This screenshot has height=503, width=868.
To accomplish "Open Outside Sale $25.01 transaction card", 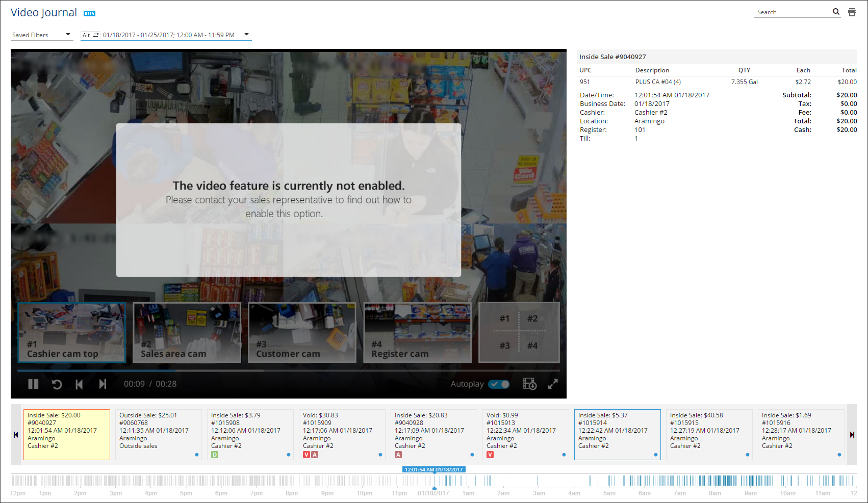I will [x=159, y=435].
